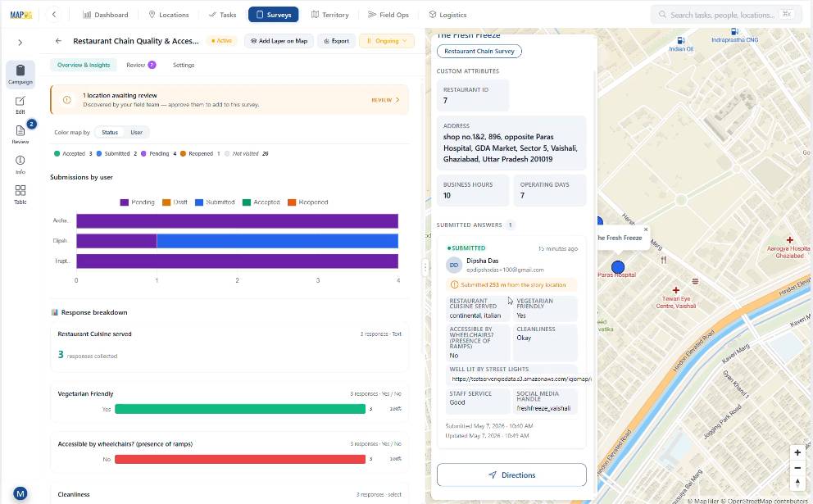
Task: Open the Dashboard menu
Action: (105, 15)
